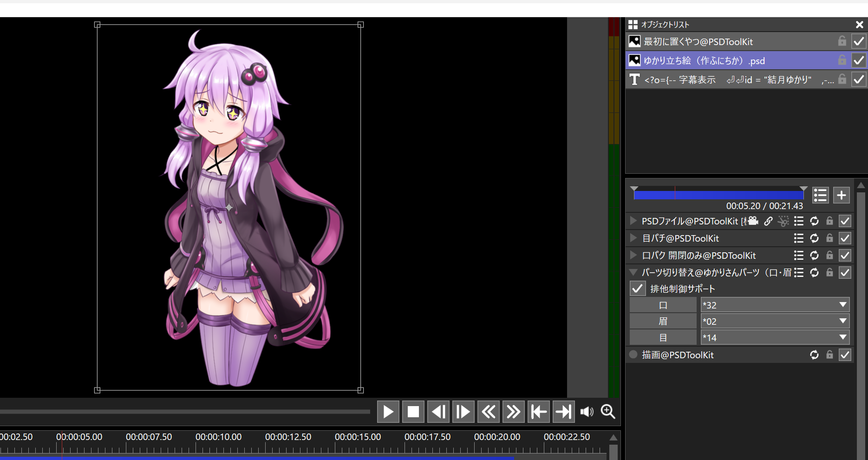This screenshot has height=460, width=868.
Task: Jump to the start of the timeline
Action: tap(539, 412)
